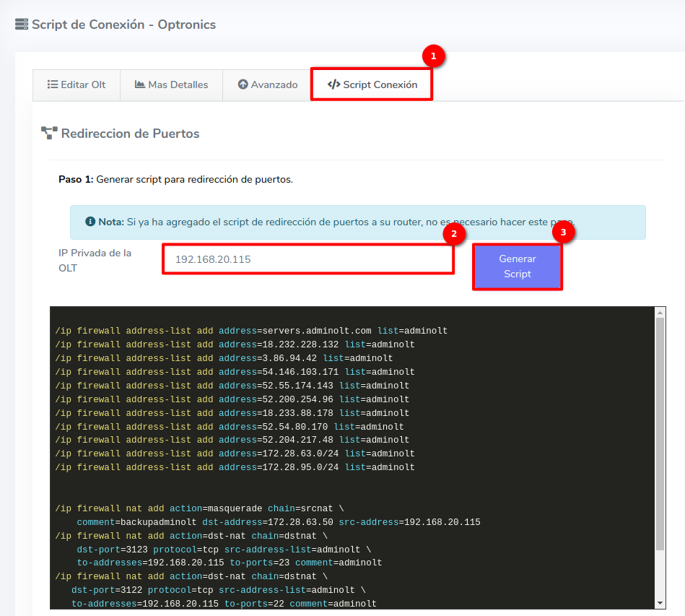Select the Script Conexión tab

(372, 84)
